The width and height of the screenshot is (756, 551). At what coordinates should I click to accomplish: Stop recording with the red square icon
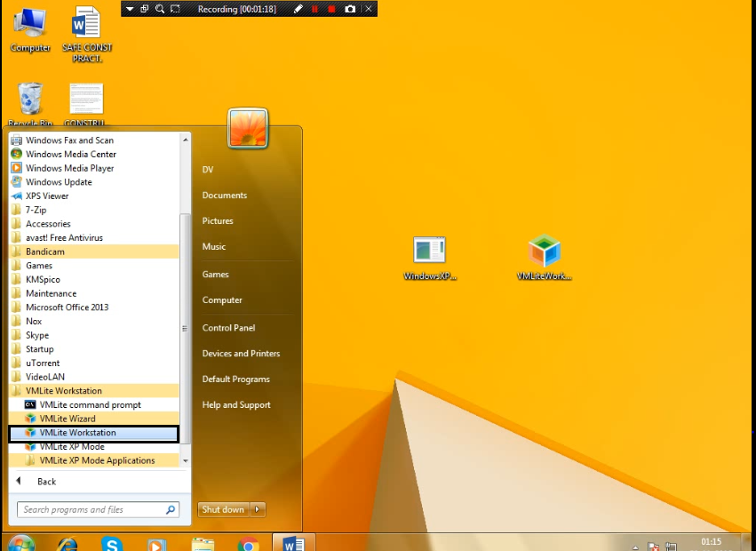coord(331,9)
